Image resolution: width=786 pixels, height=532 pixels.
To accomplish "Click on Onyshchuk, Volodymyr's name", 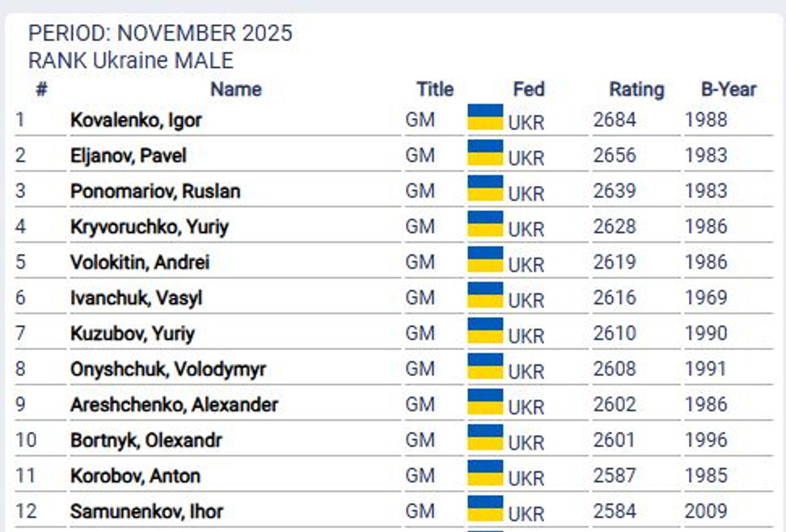I will (168, 370).
